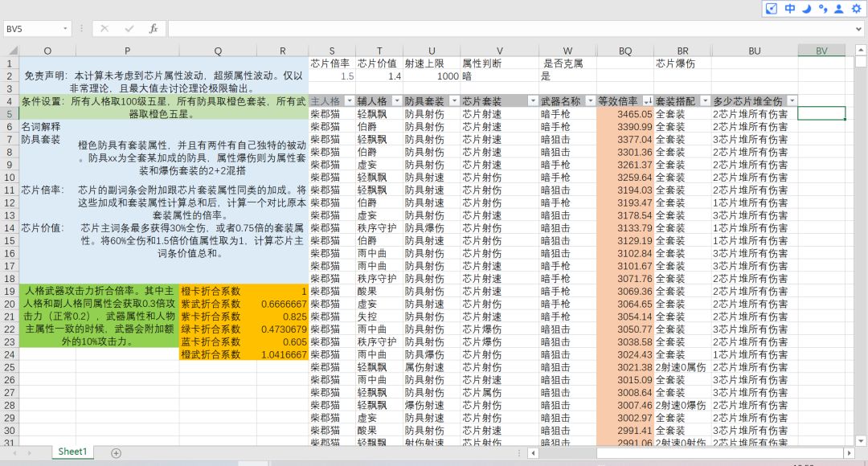This screenshot has height=466, width=868.
Task: Click the 芯片属伤 cell in row 27
Action: tap(500, 392)
